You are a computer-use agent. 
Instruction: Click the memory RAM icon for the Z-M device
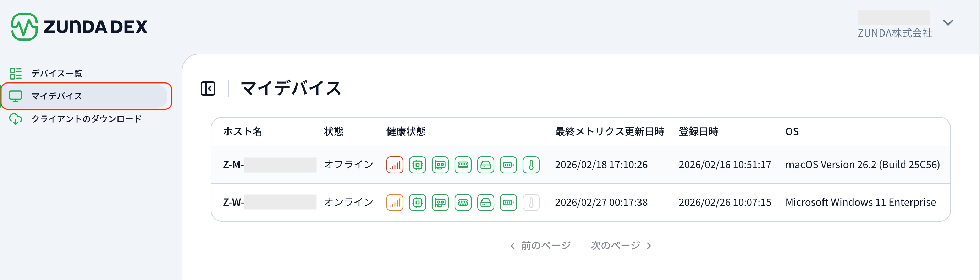tap(463, 165)
